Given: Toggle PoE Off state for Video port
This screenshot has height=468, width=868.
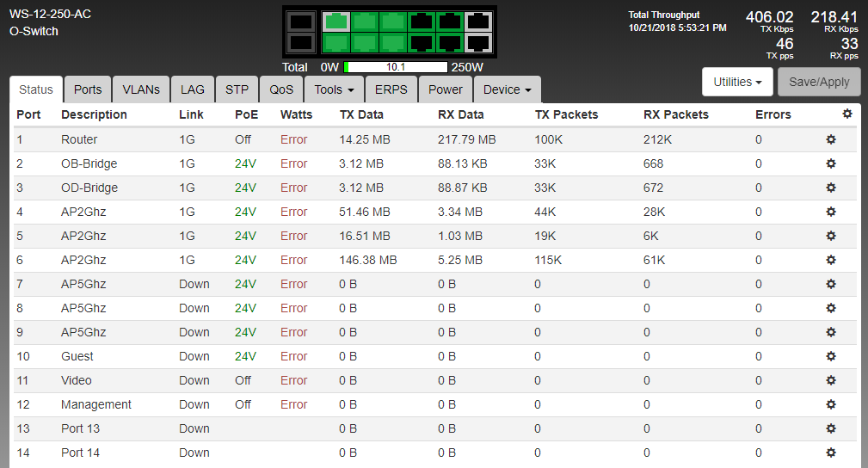Looking at the screenshot, I should tap(243, 380).
